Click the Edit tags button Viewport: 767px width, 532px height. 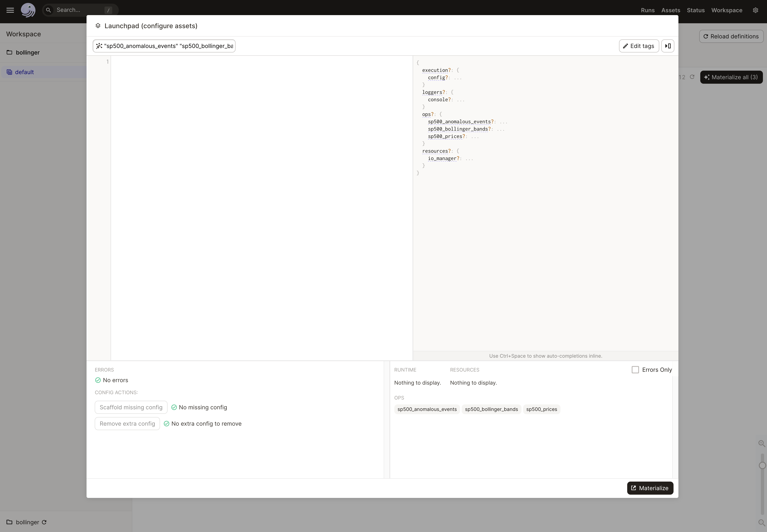(639, 46)
